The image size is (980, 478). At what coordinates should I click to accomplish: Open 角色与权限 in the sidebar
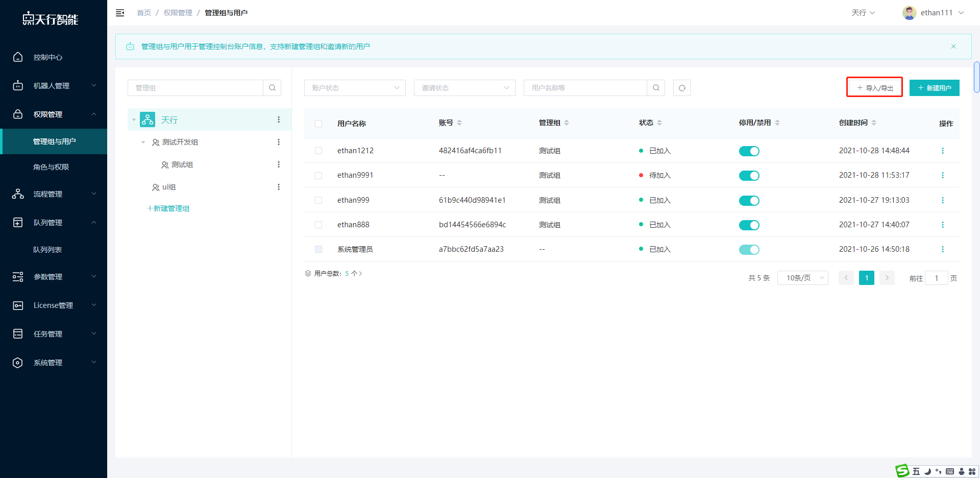[54, 167]
